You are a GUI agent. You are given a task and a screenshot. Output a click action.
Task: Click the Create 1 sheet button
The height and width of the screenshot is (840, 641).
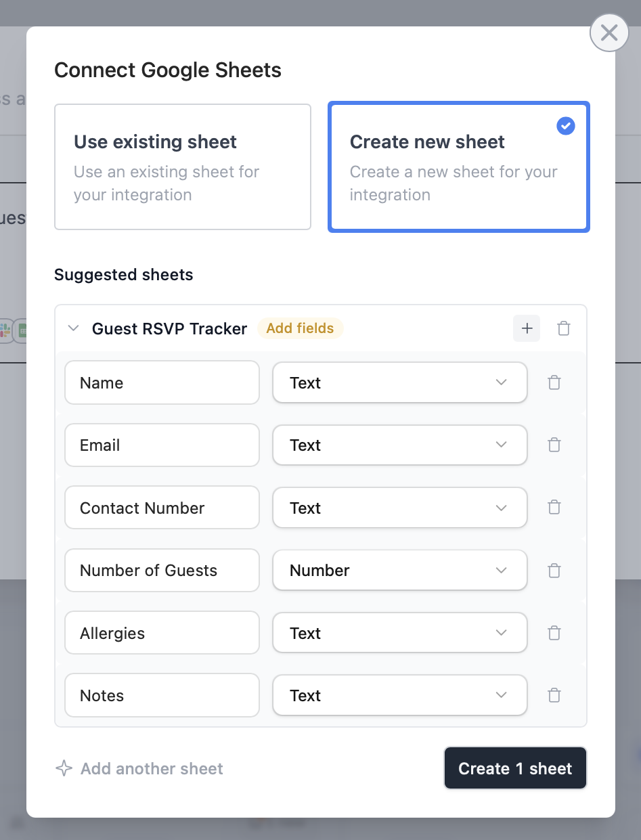515,768
